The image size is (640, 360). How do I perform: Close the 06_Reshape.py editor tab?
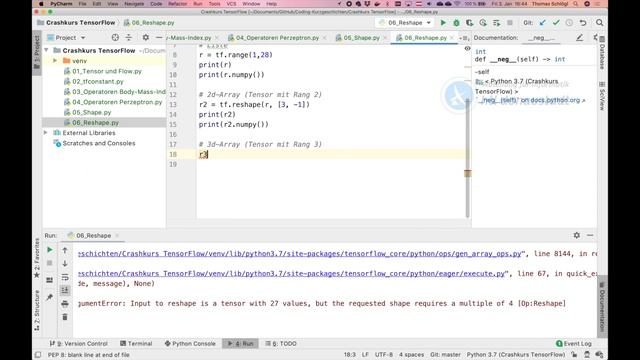(x=452, y=38)
